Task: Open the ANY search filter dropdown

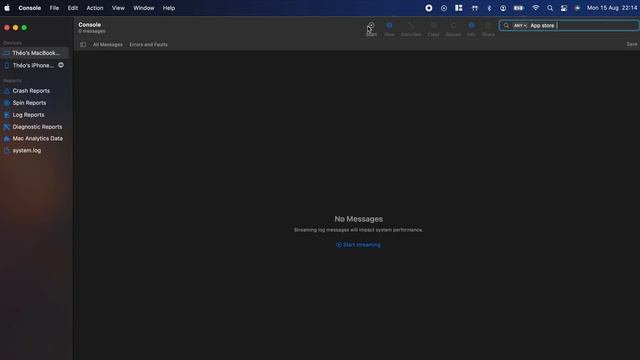Action: [520, 26]
